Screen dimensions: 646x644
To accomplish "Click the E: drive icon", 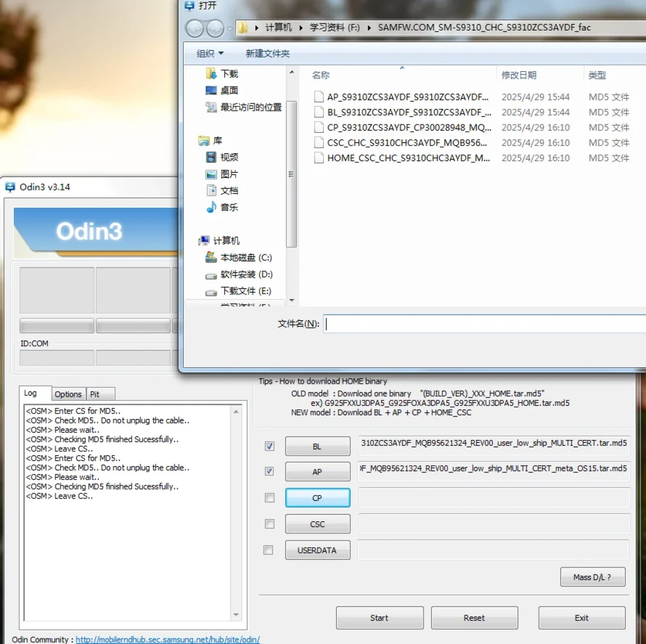I will [x=211, y=292].
